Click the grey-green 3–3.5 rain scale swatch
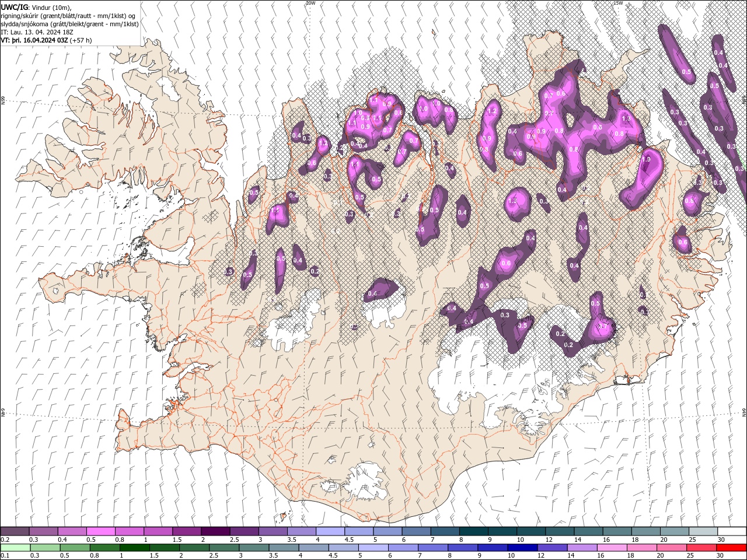 [254, 547]
